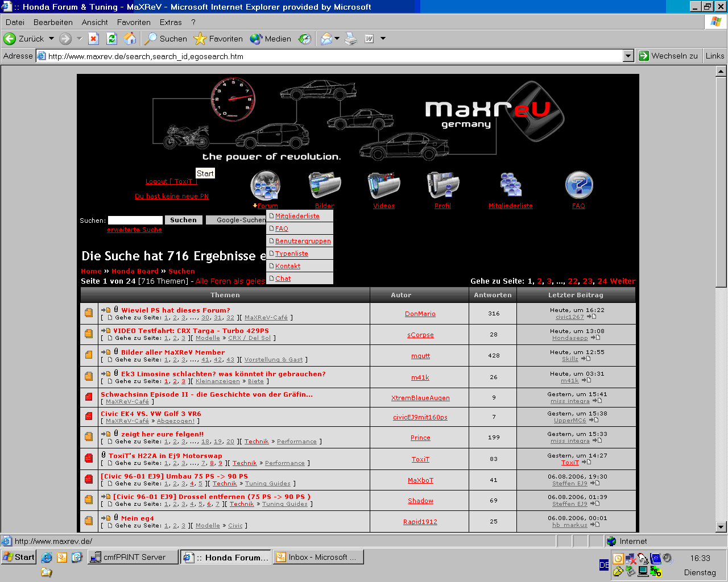This screenshot has width=728, height=582.
Task: Click Internet Explorer quick launch icon
Action: coord(47,558)
